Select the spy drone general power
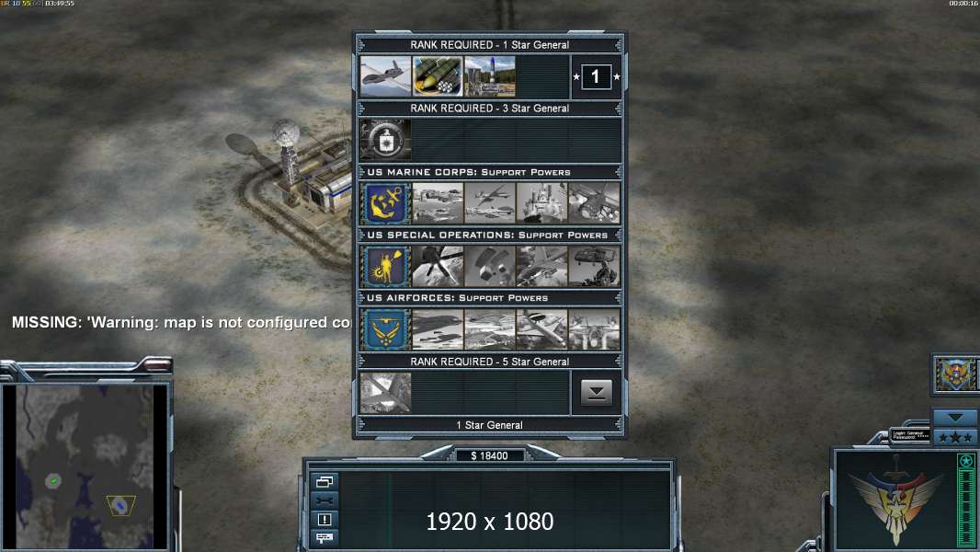This screenshot has width=980, height=552. [x=385, y=76]
